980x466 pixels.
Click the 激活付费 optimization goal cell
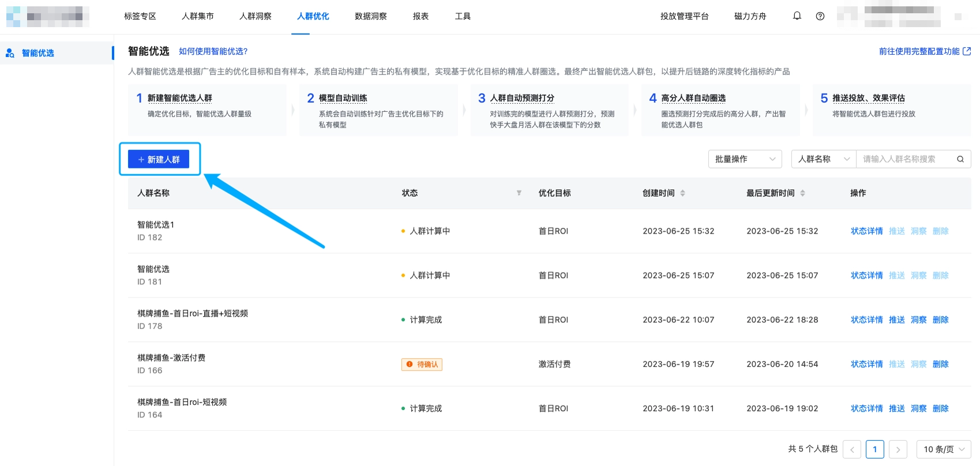tap(555, 364)
